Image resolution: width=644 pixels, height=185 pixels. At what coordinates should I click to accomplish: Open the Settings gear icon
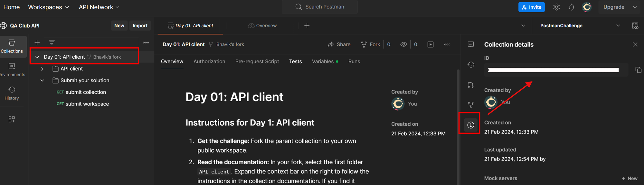556,7
